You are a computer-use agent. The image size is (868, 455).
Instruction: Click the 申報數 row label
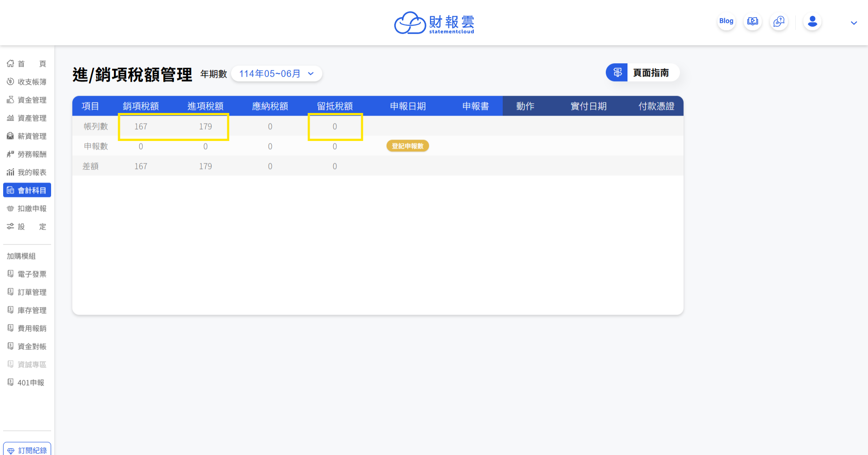(96, 146)
